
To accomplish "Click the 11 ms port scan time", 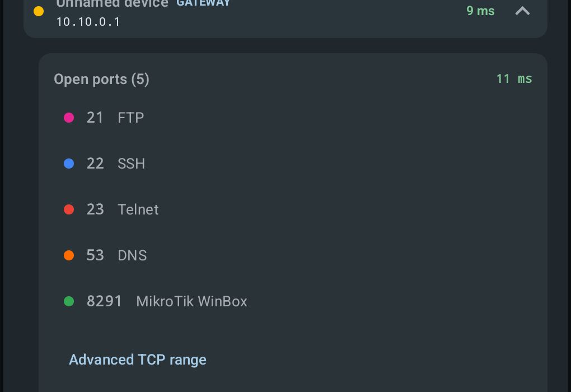I will pyautogui.click(x=514, y=79).
